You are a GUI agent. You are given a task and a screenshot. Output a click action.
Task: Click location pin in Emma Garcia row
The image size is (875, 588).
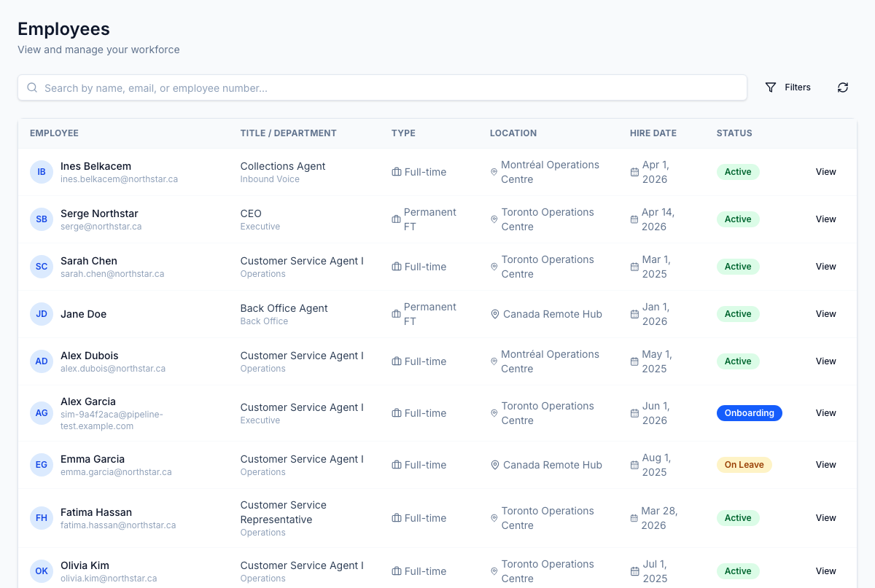point(495,465)
